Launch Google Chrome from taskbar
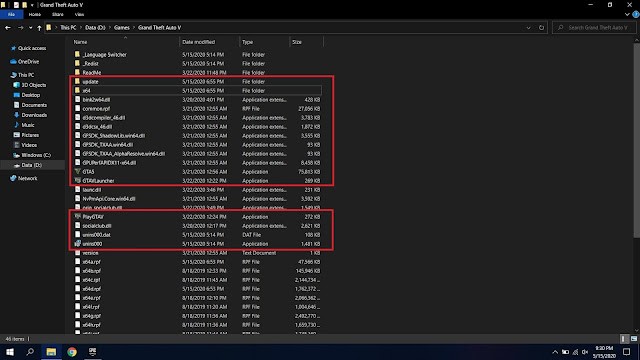This screenshot has width=640, height=360. point(72,352)
